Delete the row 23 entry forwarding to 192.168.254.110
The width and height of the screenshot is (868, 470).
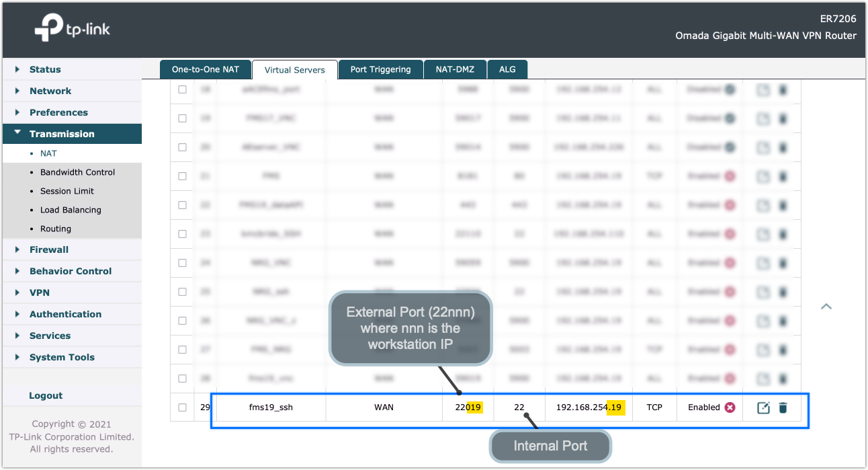[783, 234]
